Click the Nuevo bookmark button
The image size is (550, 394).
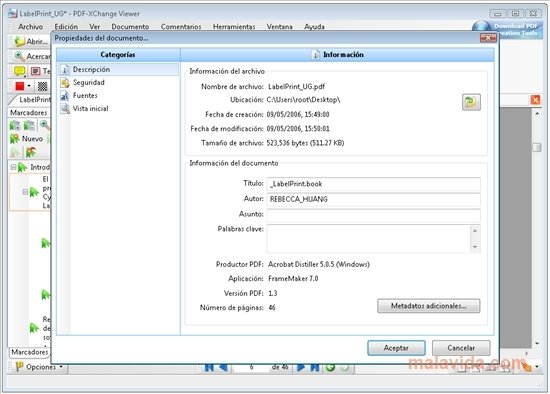(27, 139)
